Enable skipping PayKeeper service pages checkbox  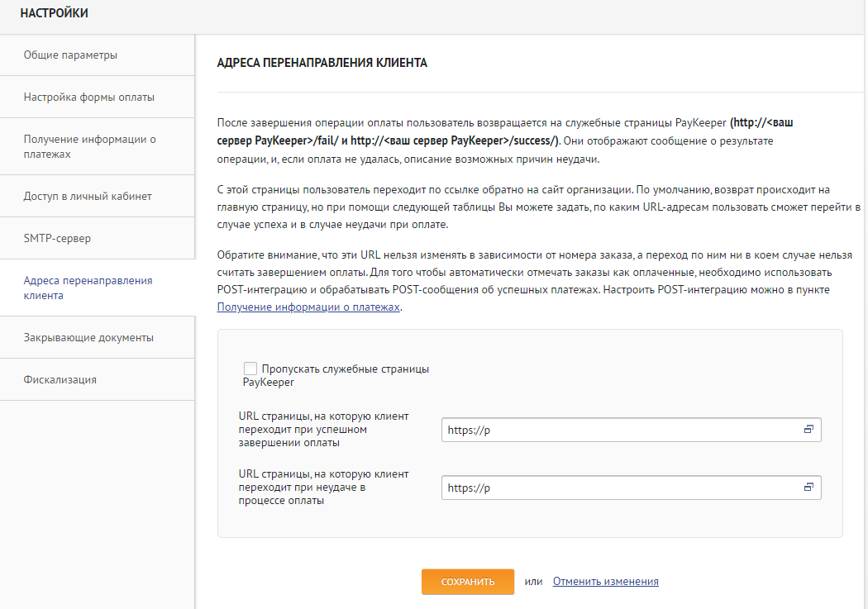(x=250, y=369)
